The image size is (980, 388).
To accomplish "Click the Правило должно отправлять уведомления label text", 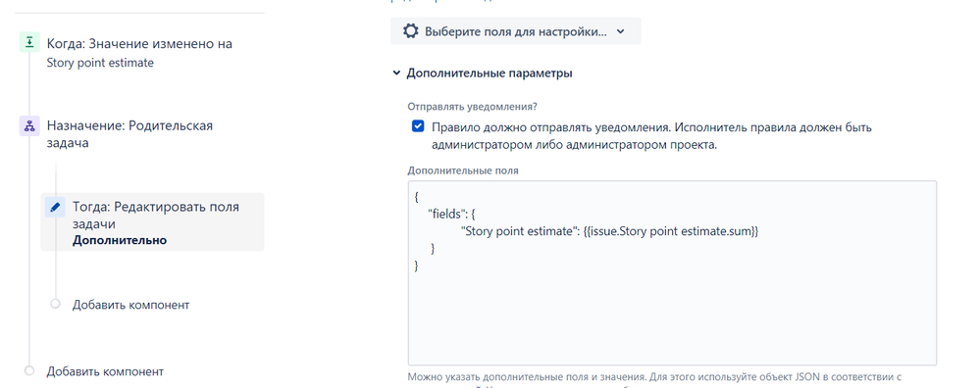I will 651,136.
